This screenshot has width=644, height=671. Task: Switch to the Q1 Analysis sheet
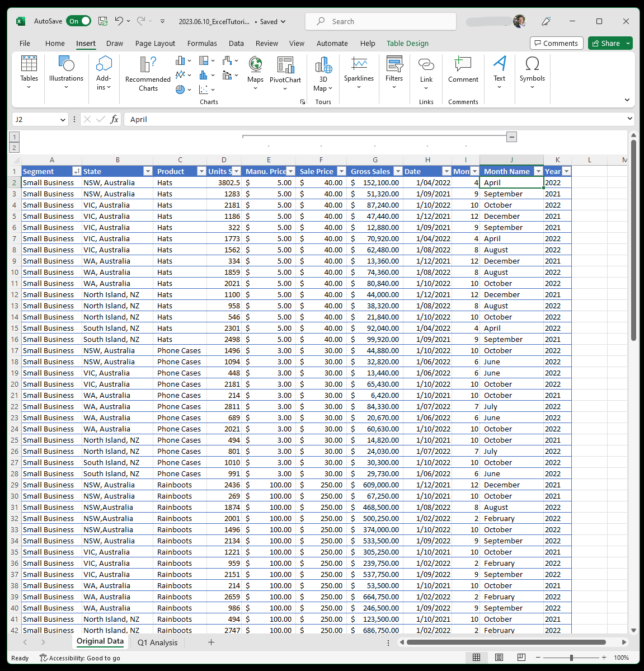pyautogui.click(x=158, y=642)
